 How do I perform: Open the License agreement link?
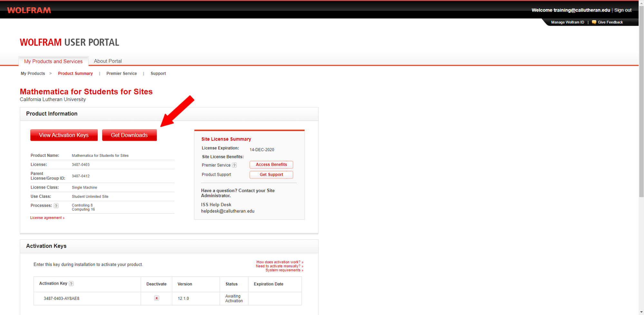[x=47, y=218]
